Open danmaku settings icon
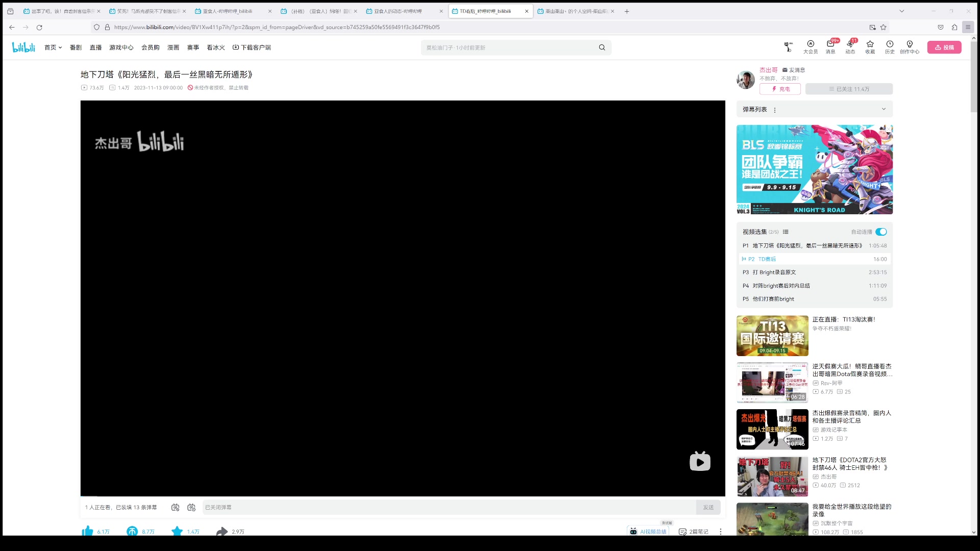Viewport: 980px width, 551px height. 191,507
